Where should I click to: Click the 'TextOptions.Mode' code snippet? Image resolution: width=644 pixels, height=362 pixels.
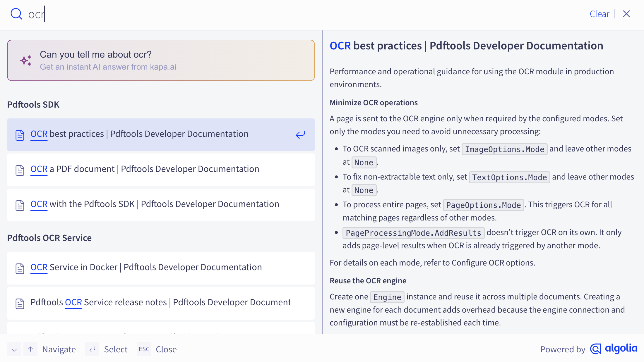click(x=509, y=177)
